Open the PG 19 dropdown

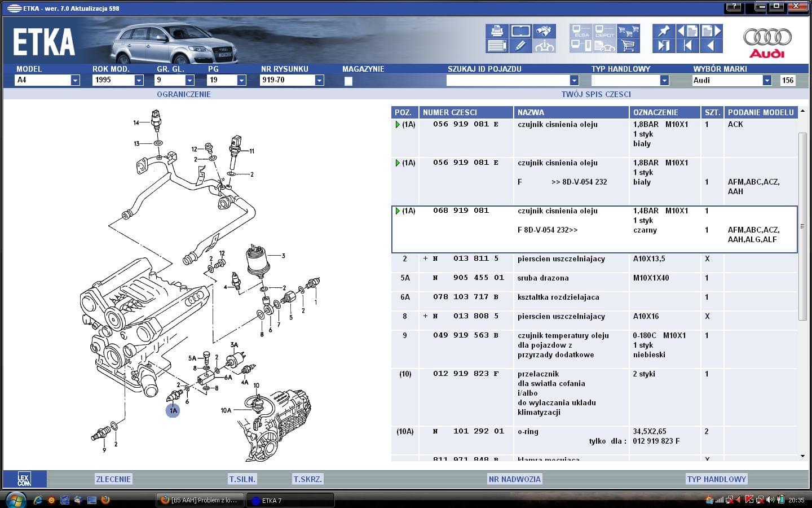point(241,80)
